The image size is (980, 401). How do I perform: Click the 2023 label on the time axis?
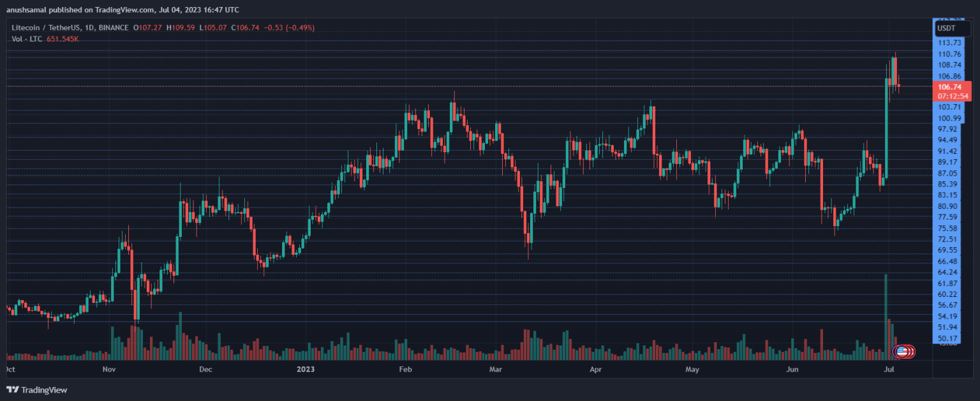pyautogui.click(x=305, y=369)
